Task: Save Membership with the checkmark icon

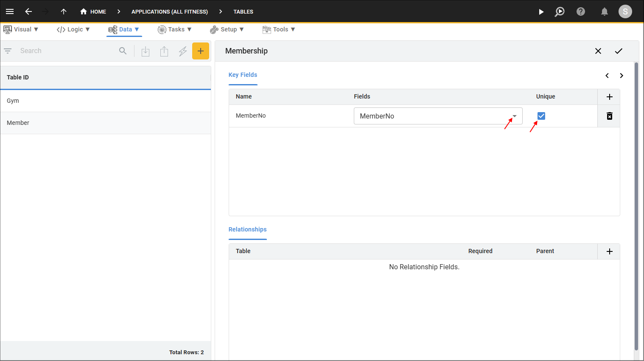Action: 619,51
